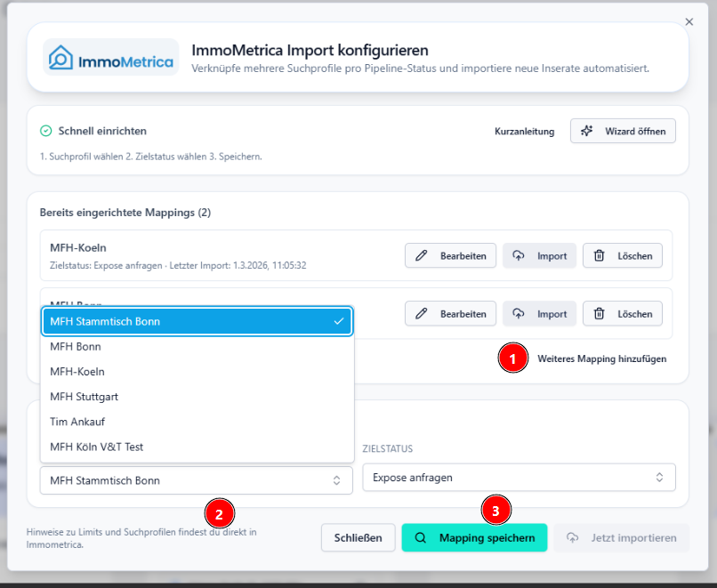The width and height of the screenshot is (717, 588).
Task: Click pencil icon in MFH-Koeln row
Action: tap(422, 256)
